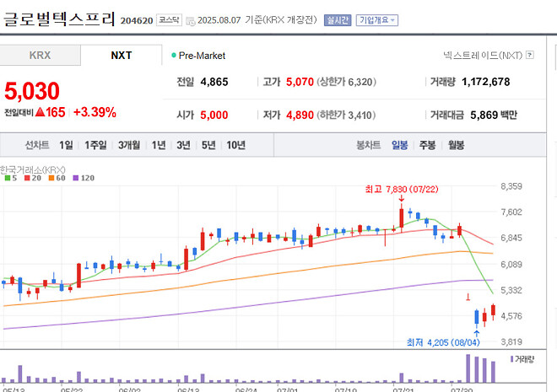Image resolution: width=557 pixels, height=392 pixels.
Task: Switch to 월봉 candle chart
Action: [456, 145]
